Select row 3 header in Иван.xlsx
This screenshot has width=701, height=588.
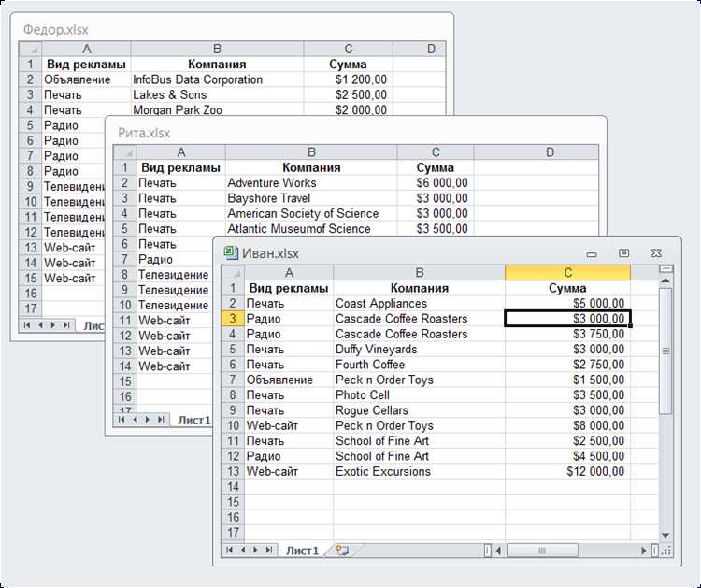[x=233, y=319]
